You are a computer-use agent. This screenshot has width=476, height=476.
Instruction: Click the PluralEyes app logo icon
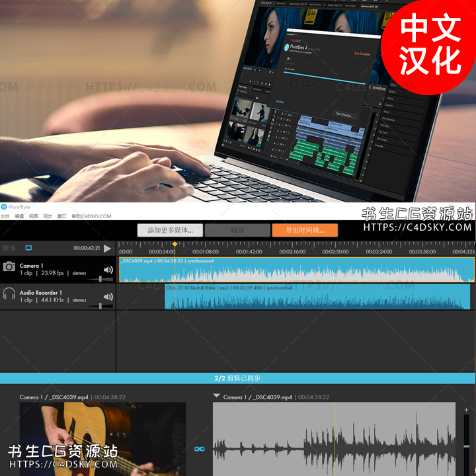click(x=4, y=207)
